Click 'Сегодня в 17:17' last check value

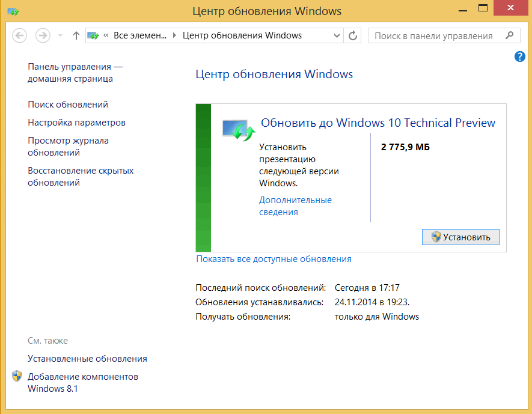[367, 288]
